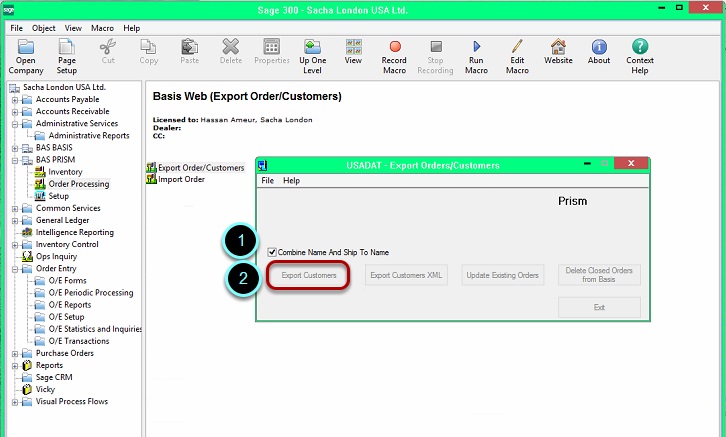This screenshot has width=726, height=437.
Task: Select the Sage CRM folder
Action: (x=54, y=377)
